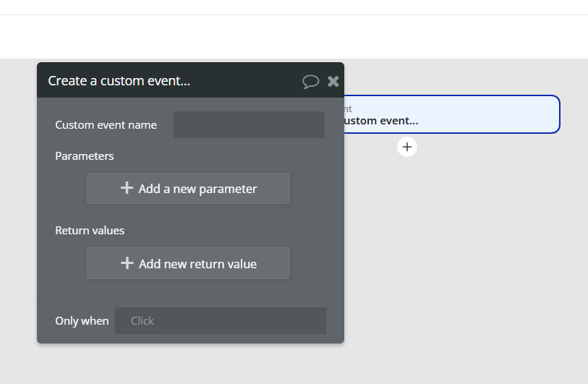588x384 pixels.
Task: Click the round plus icon below the event
Action: click(x=407, y=147)
